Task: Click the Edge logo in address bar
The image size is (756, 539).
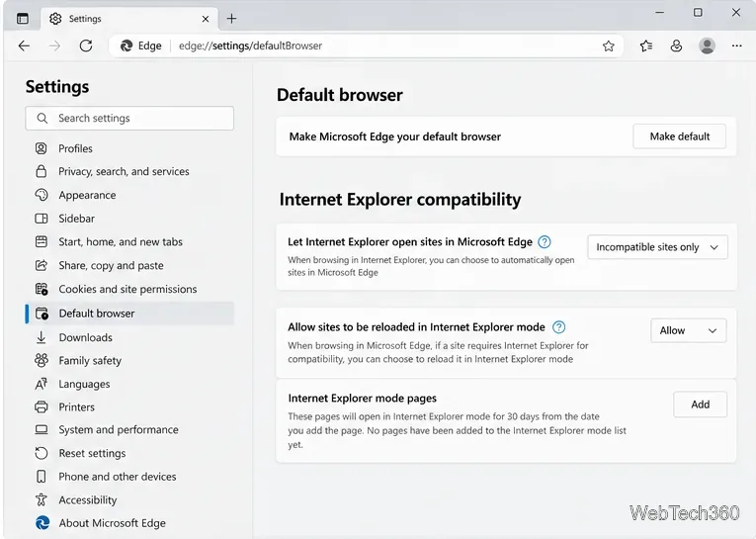Action: point(126,45)
